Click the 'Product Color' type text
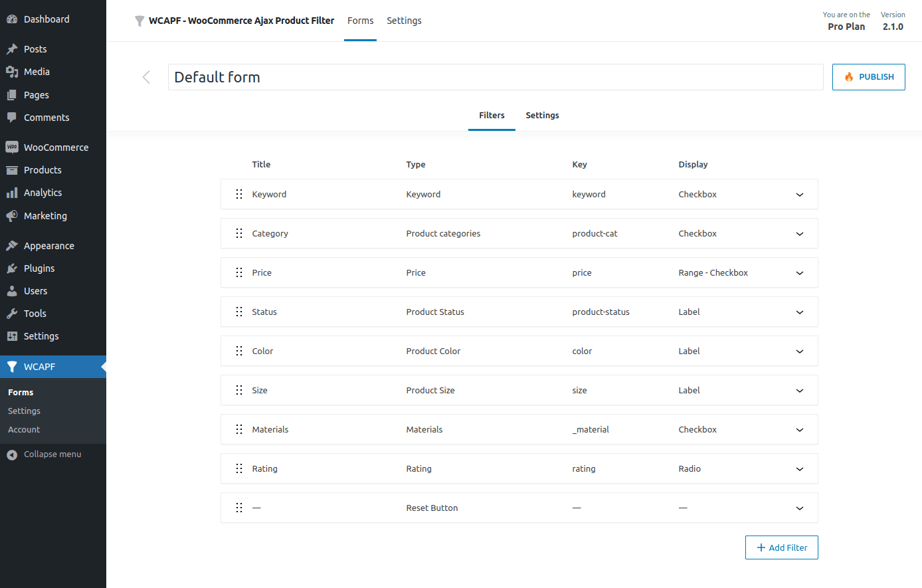922x588 pixels. (x=433, y=351)
